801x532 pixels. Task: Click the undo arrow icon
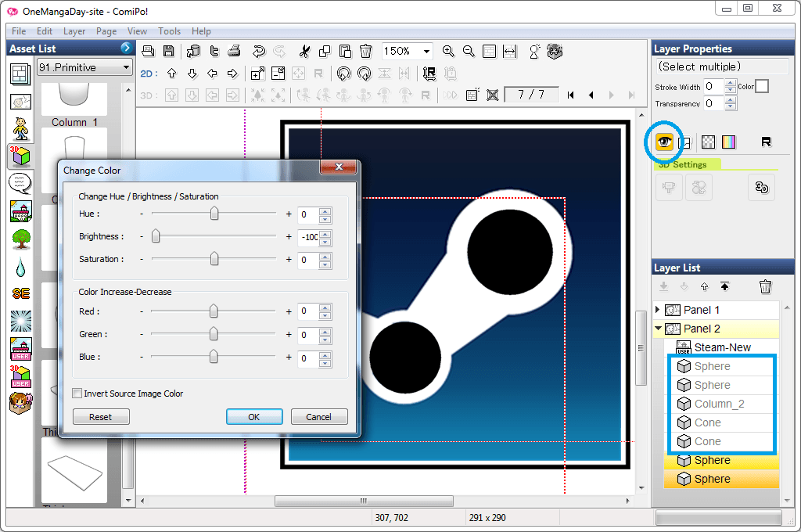[258, 51]
